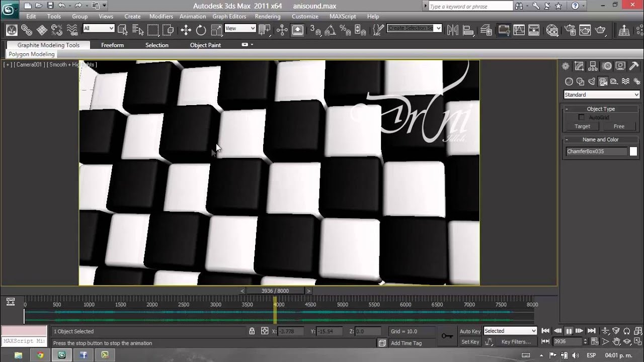This screenshot has width=644, height=362.
Task: Click the Target camera button
Action: [x=582, y=126]
